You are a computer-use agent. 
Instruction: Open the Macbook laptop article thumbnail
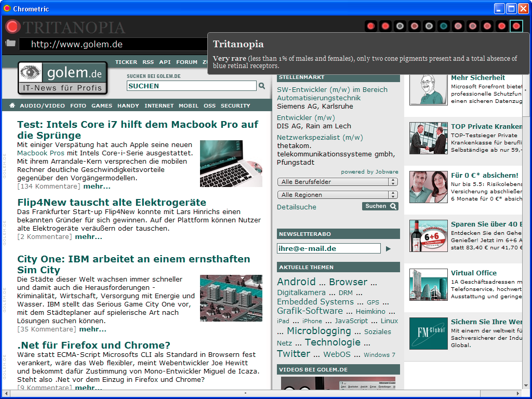pyautogui.click(x=231, y=164)
